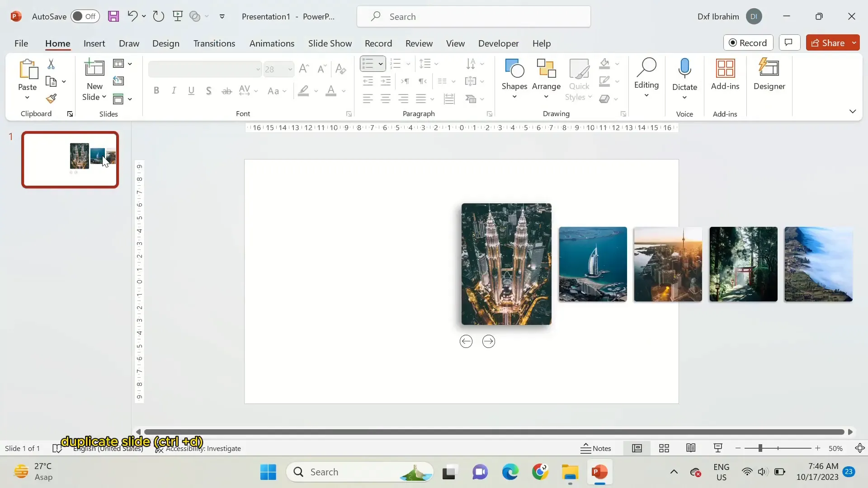Switch to Reading View icon
This screenshot has height=488, width=868.
[x=691, y=448]
